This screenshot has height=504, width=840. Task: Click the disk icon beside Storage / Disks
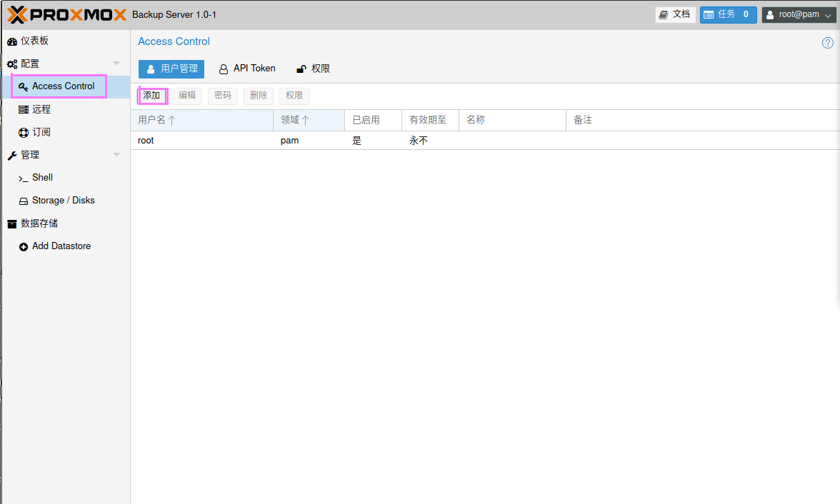24,201
